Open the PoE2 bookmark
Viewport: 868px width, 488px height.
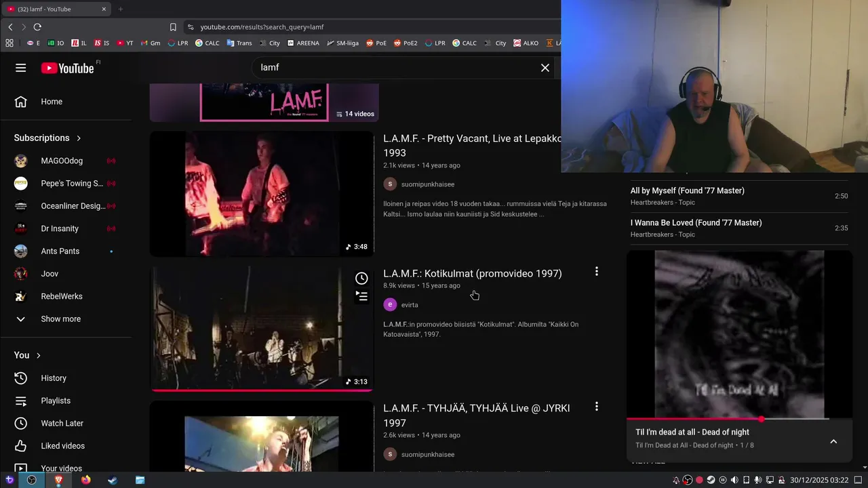tap(406, 43)
